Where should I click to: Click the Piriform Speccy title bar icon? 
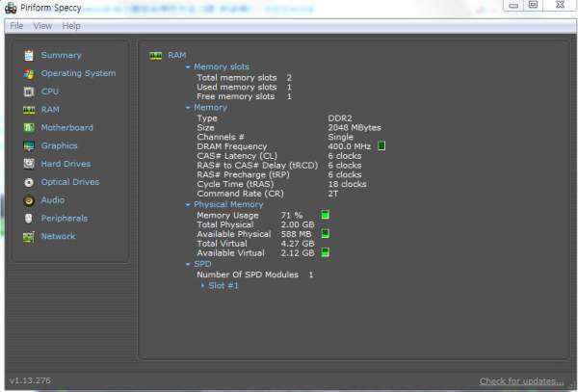click(11, 8)
